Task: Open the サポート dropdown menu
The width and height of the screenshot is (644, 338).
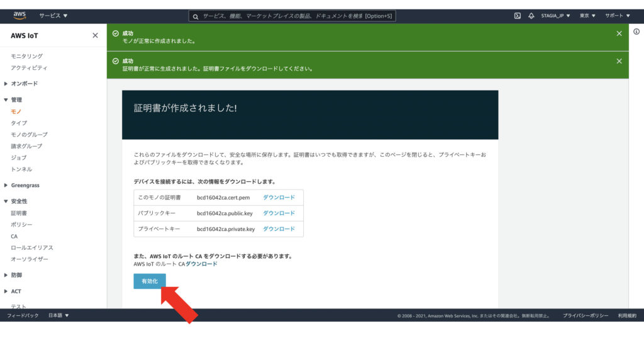Action: coord(617,16)
